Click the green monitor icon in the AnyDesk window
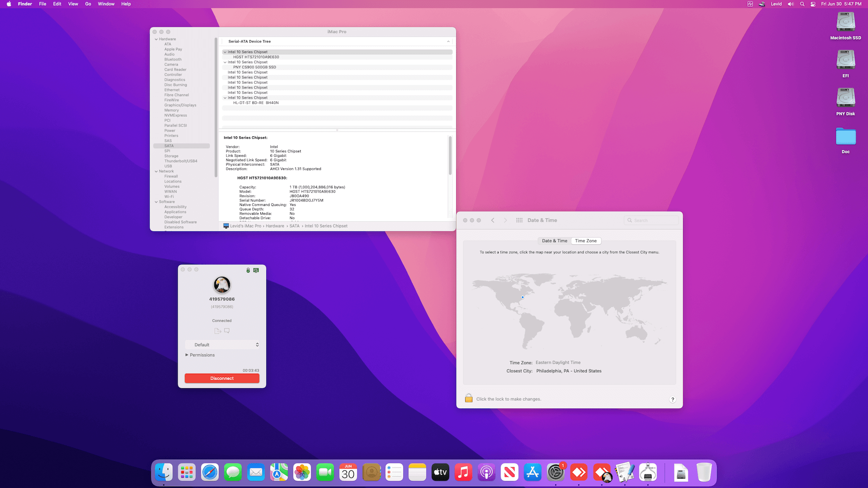The height and width of the screenshot is (488, 868). (x=256, y=270)
